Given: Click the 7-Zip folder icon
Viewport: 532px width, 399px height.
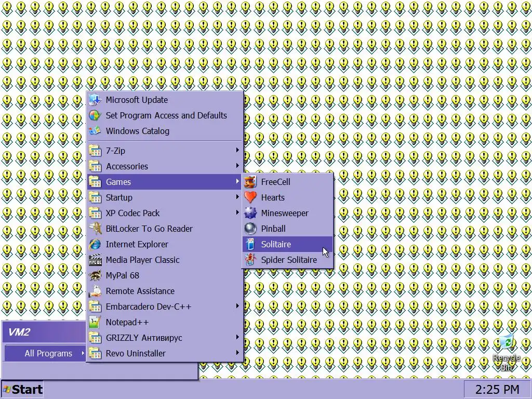Looking at the screenshot, I should [95, 151].
